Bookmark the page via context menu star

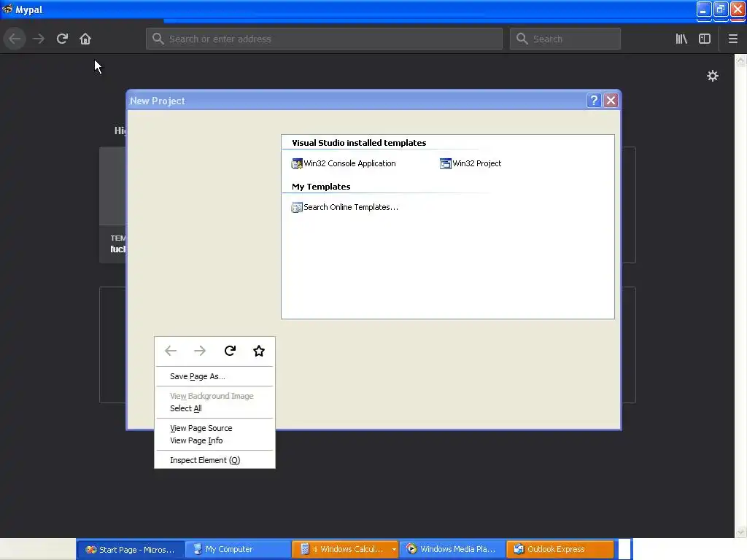coord(259,351)
